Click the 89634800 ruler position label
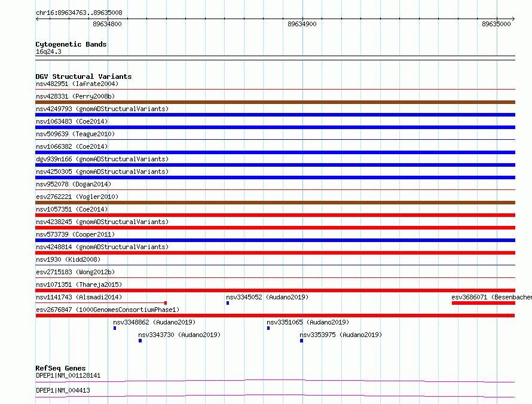 tap(107, 24)
